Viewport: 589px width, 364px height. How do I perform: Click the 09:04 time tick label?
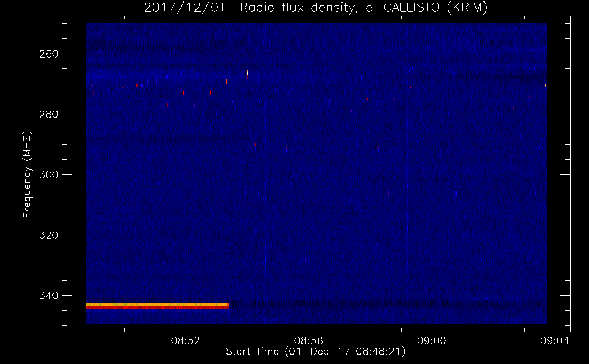tap(555, 341)
